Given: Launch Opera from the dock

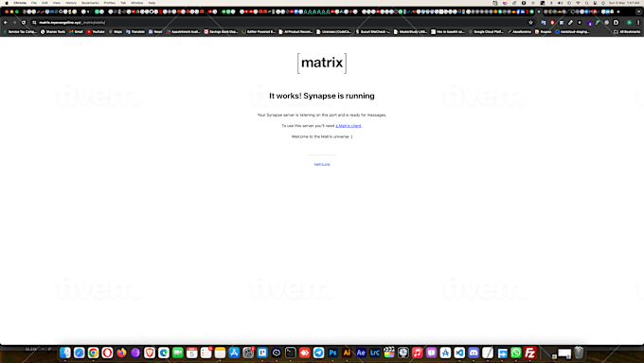Looking at the screenshot, I should coord(107,353).
